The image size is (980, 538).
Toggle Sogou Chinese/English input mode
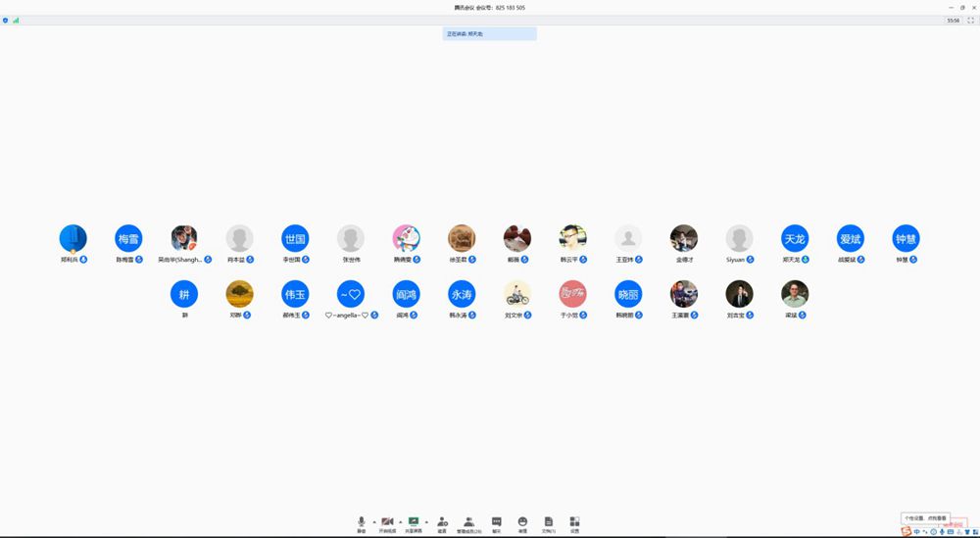tap(917, 531)
